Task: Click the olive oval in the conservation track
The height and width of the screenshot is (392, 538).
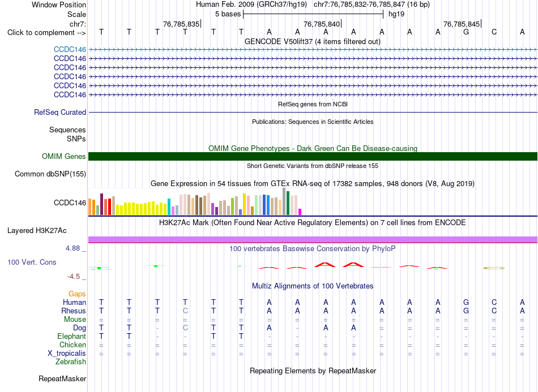Action: coord(494,268)
